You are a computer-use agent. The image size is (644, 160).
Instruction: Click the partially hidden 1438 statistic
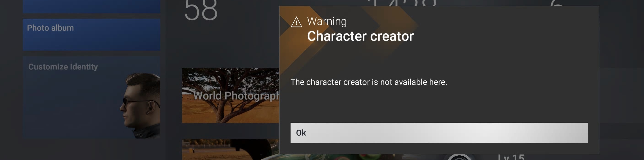(x=402, y=3)
